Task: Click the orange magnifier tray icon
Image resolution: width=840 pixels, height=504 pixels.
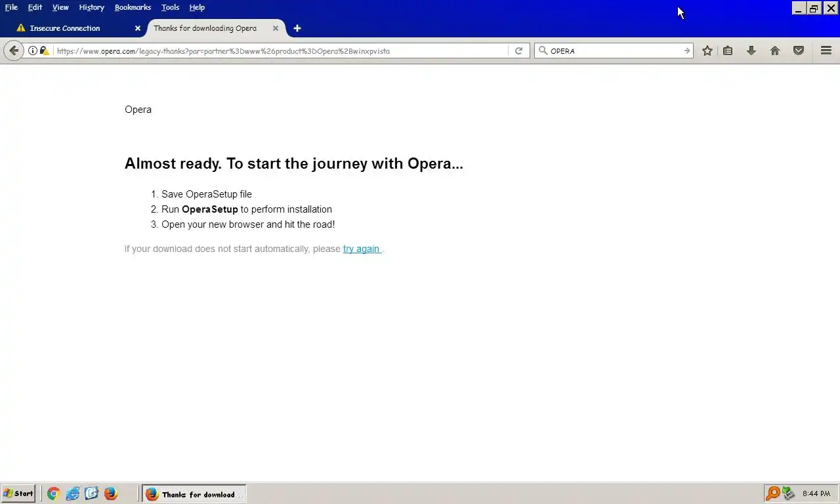Action: [773, 493]
